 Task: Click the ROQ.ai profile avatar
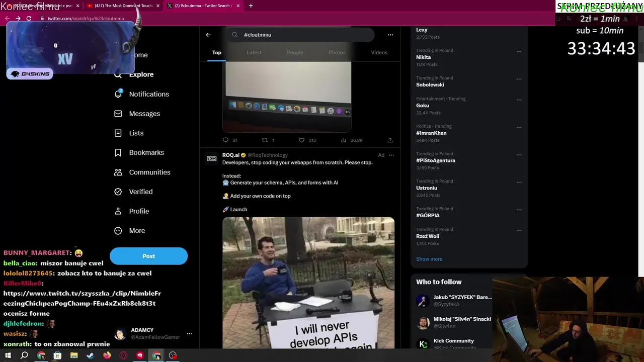tap(212, 158)
